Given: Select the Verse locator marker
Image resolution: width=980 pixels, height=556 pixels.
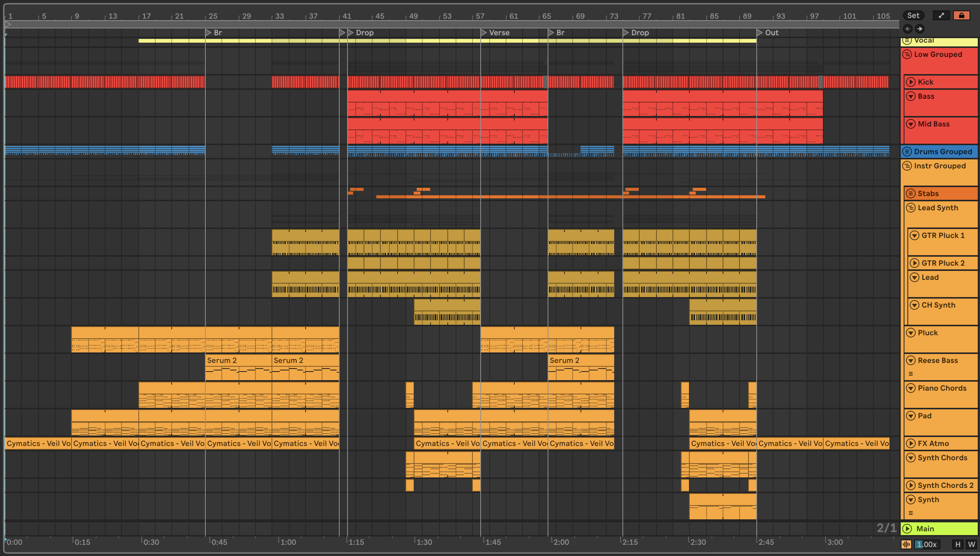Looking at the screenshot, I should (x=484, y=33).
